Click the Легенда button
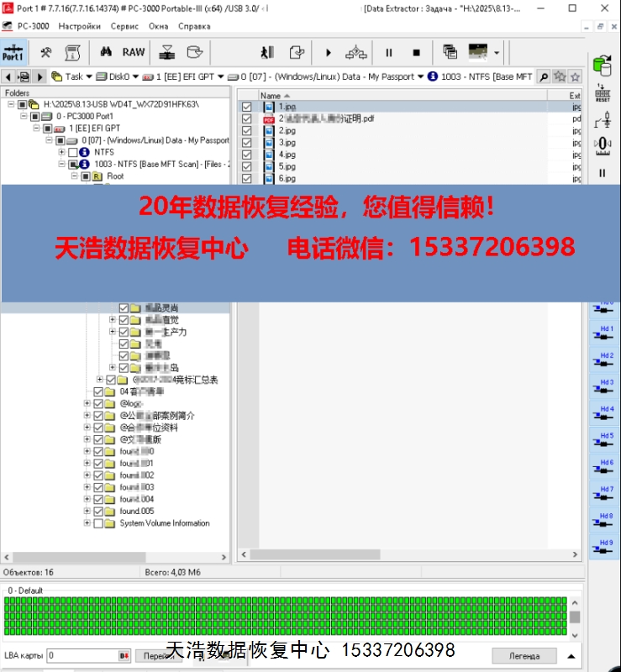621x672 pixels. point(524,655)
